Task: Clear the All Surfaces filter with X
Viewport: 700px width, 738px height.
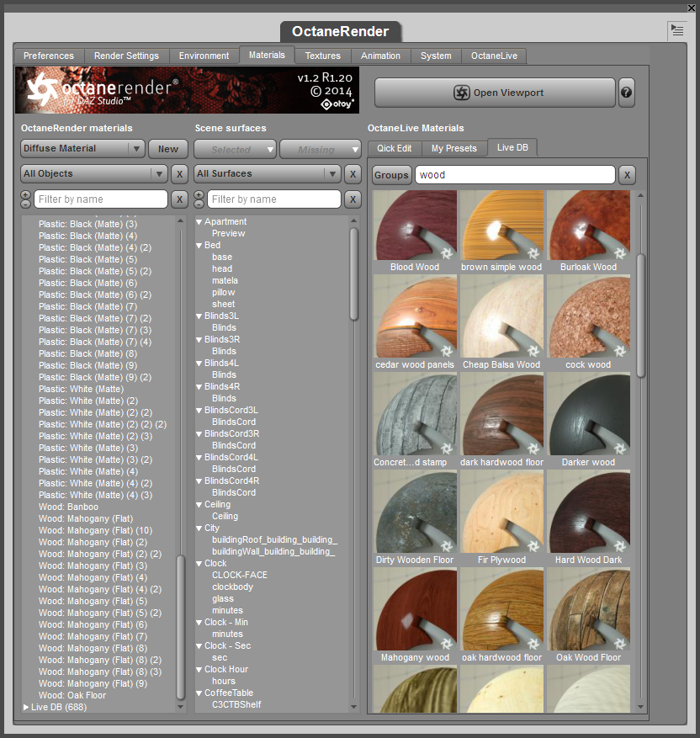Action: 353,174
